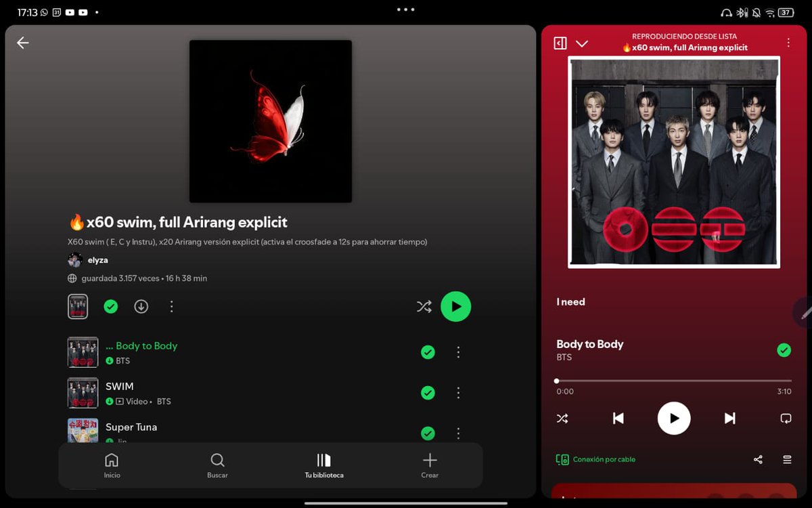Viewport: 812px width, 508px height.
Task: Switch to Tu biblioteca tab
Action: point(324,465)
